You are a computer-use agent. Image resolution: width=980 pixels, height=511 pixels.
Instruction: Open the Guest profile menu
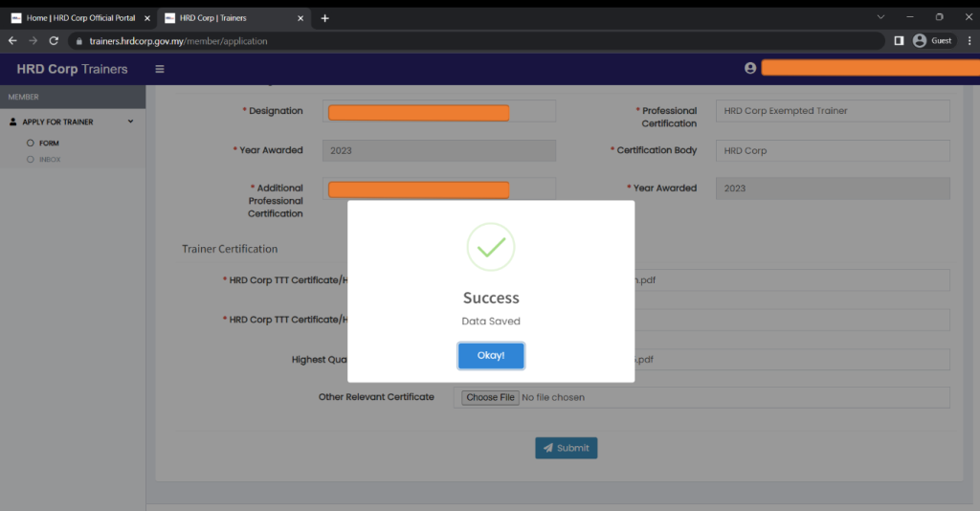tap(932, 41)
